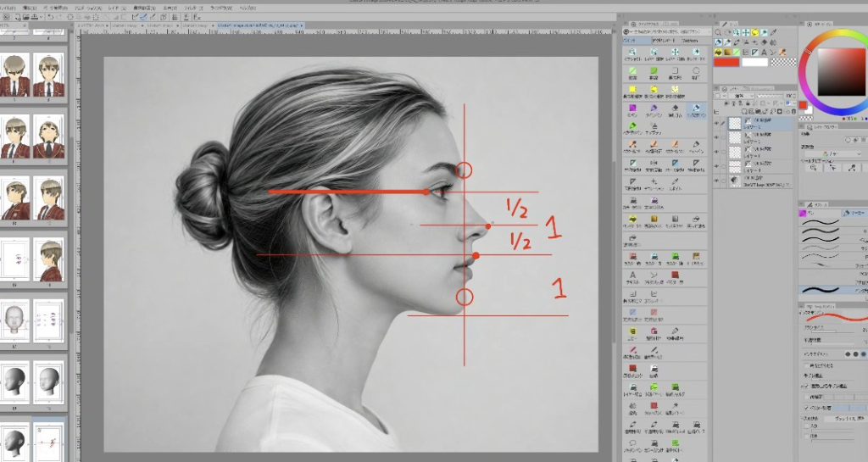Screen dimensions: 868x462
Task: Hide the topmost selected layer via eye icon
Action: click(x=716, y=124)
